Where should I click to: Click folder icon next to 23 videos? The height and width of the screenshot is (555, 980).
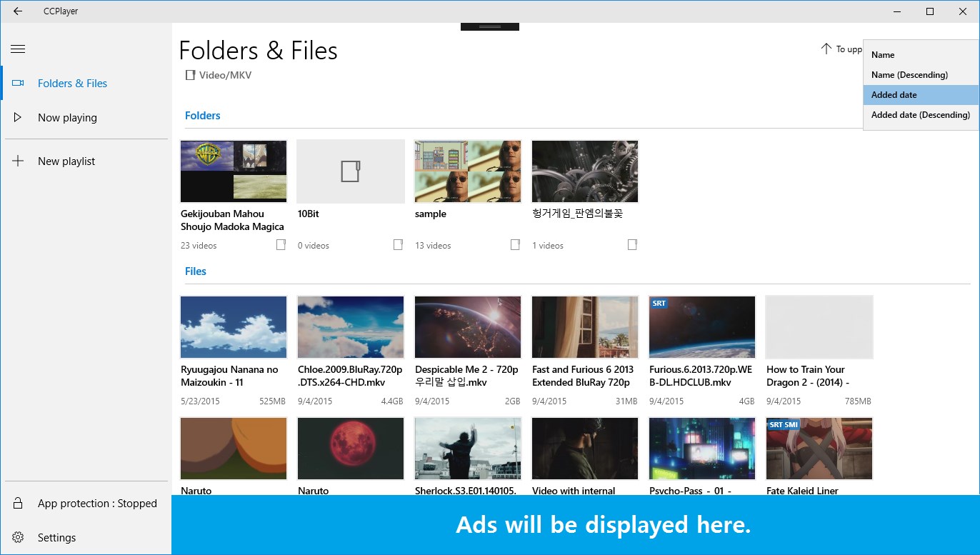(281, 245)
